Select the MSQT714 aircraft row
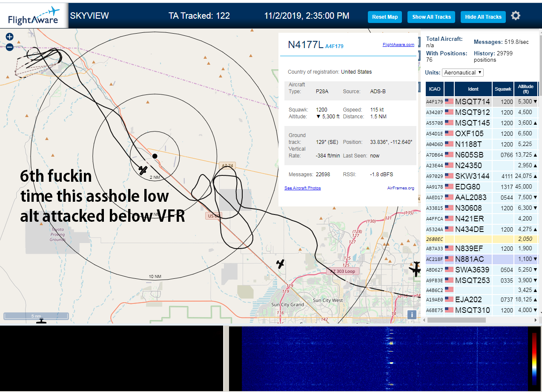Screen dimensions: 542x392 pyautogui.click(x=482, y=102)
